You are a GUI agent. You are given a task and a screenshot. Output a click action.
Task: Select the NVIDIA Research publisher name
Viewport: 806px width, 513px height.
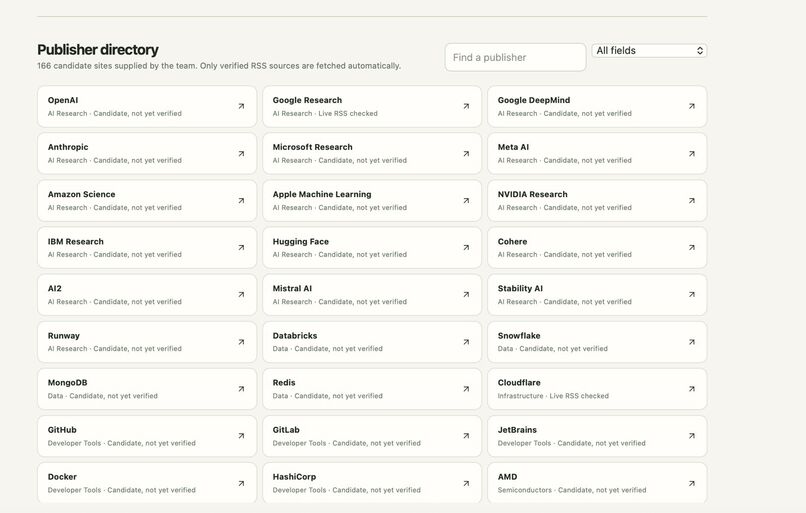point(533,194)
